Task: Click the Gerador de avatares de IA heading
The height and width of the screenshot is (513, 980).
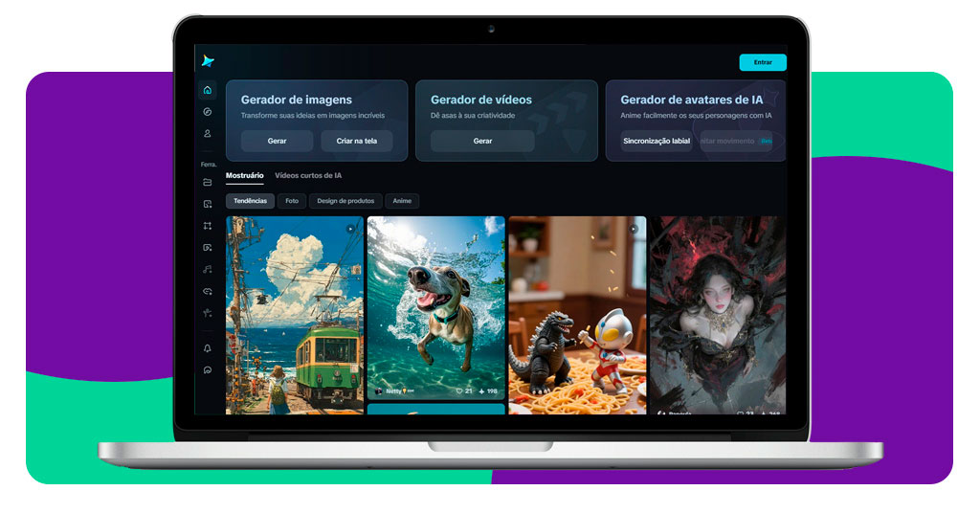Action: [x=691, y=100]
